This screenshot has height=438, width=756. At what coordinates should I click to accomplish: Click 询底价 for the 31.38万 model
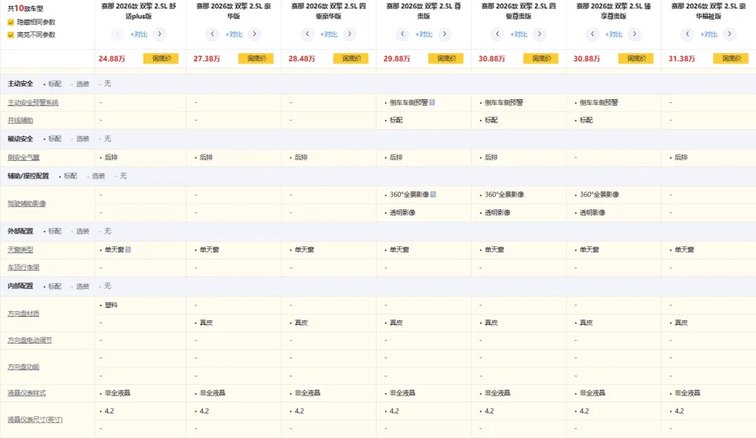point(732,58)
